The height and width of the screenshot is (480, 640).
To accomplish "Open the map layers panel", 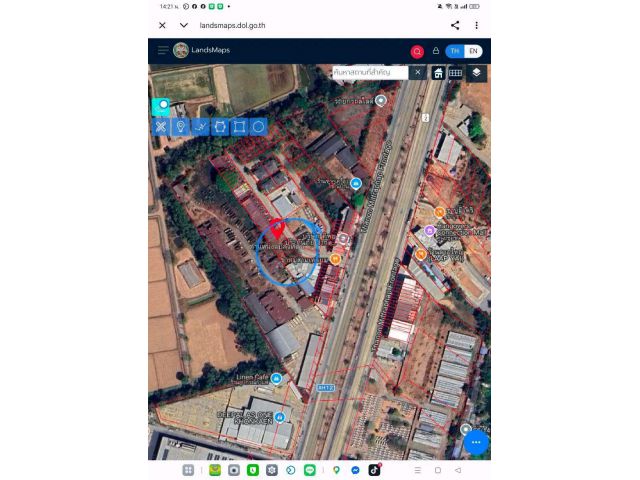I will pyautogui.click(x=476, y=73).
